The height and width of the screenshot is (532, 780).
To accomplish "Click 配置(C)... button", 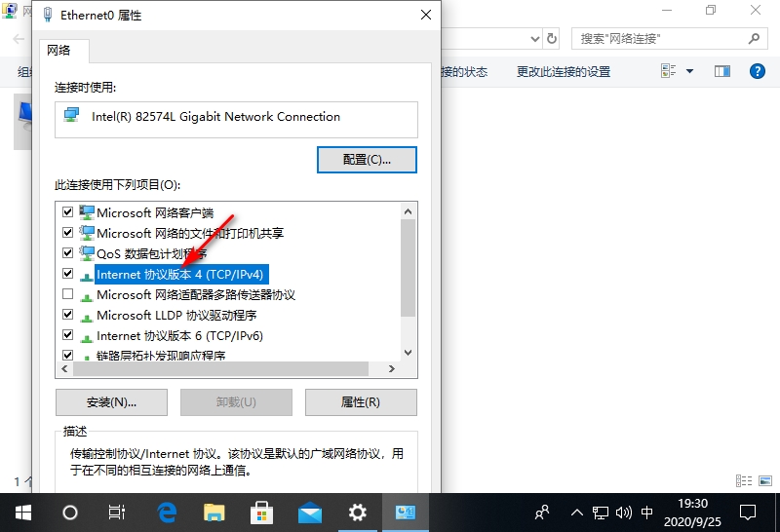I will pos(367,160).
